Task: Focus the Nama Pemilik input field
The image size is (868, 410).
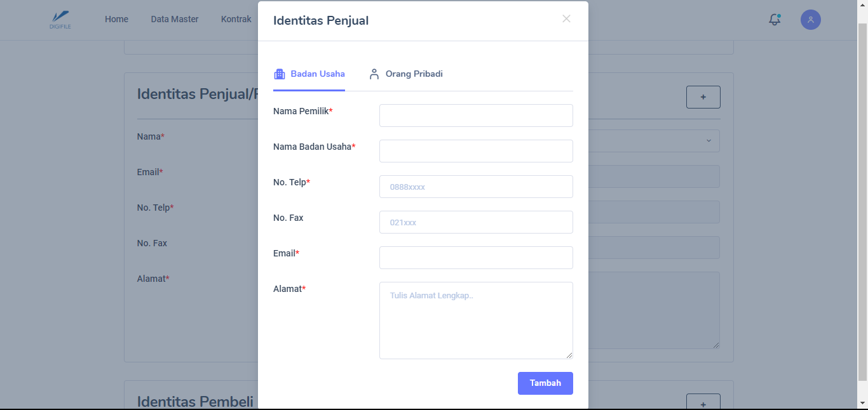Action: pos(476,116)
